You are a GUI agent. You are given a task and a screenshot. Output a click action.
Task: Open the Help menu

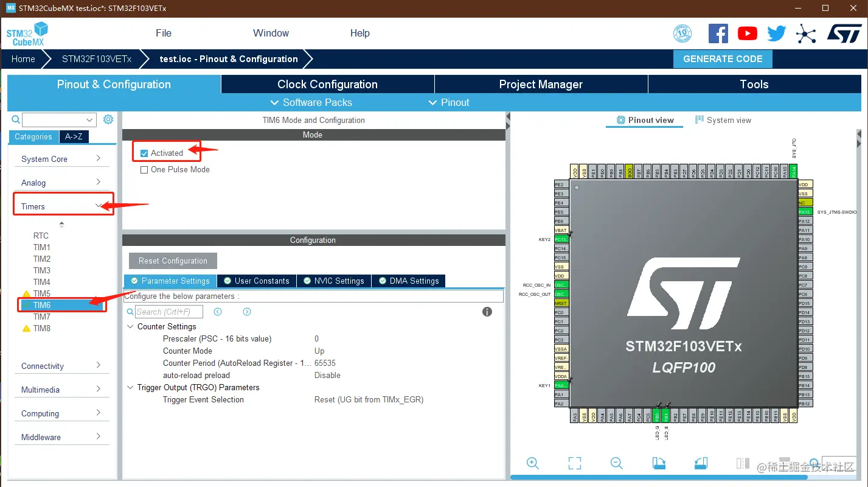[360, 33]
